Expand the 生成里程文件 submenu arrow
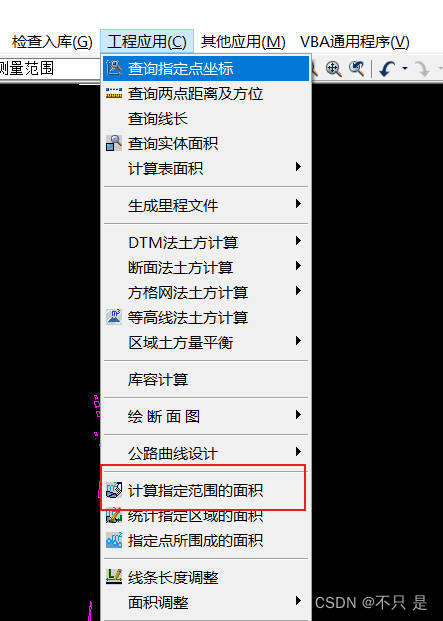This screenshot has width=443, height=621. [299, 204]
